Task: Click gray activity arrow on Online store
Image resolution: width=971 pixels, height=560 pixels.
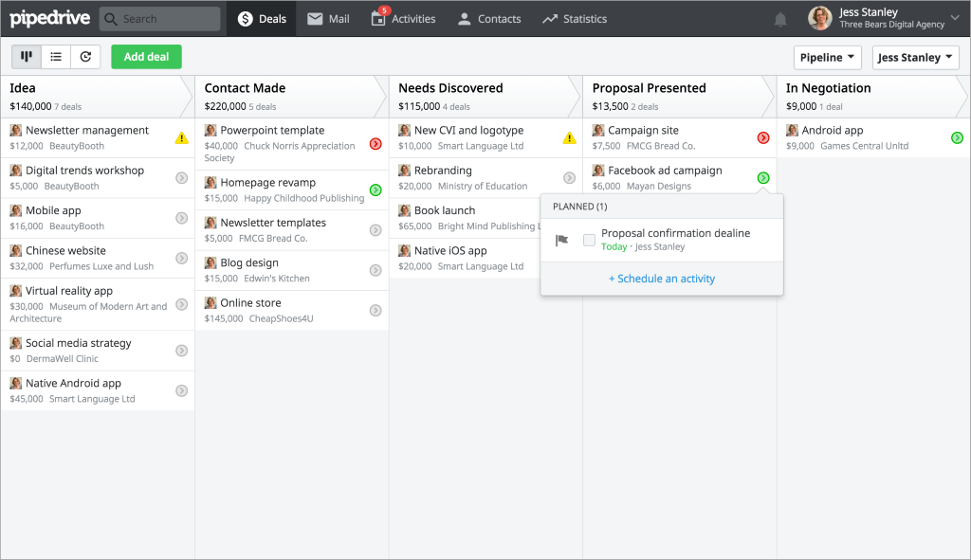Action: coord(376,311)
